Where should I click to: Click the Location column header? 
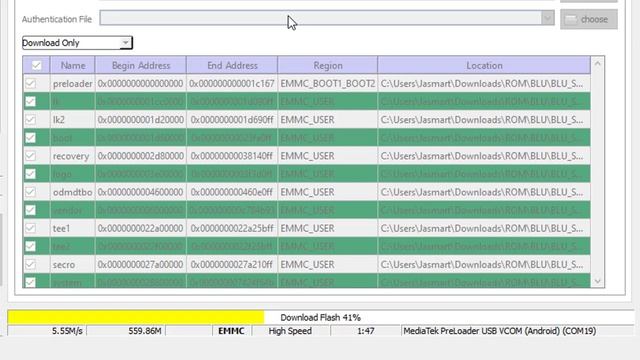tap(484, 65)
